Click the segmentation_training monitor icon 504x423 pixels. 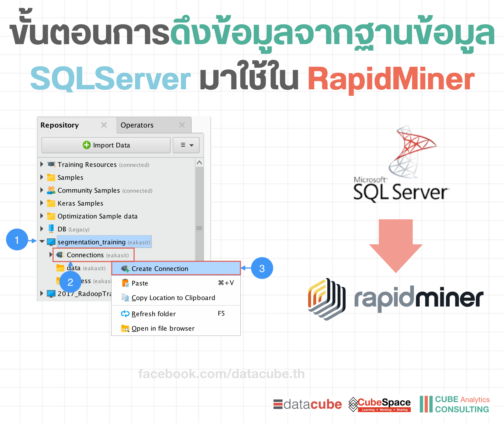pyautogui.click(x=51, y=242)
